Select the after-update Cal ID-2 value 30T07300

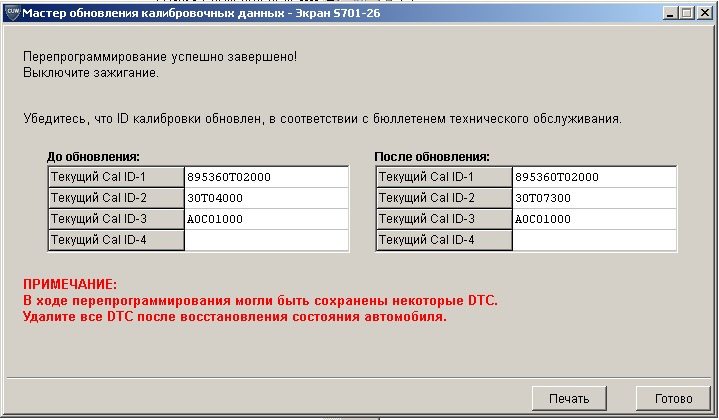click(x=594, y=198)
